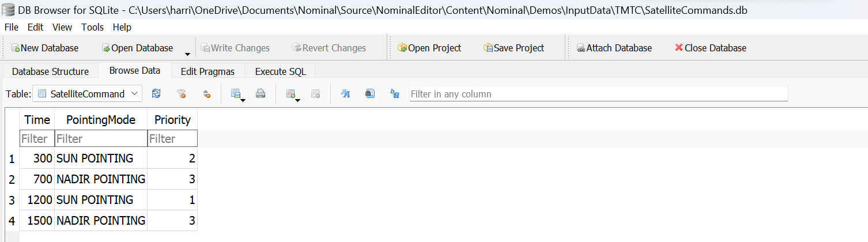
Task: Click the PointingMode column filter box
Action: (x=101, y=139)
